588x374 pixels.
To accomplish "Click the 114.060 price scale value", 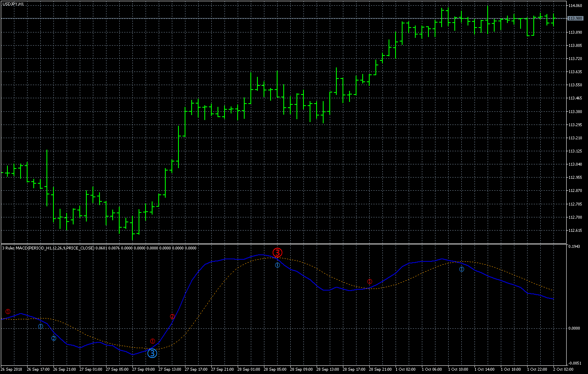I will pos(575,6).
